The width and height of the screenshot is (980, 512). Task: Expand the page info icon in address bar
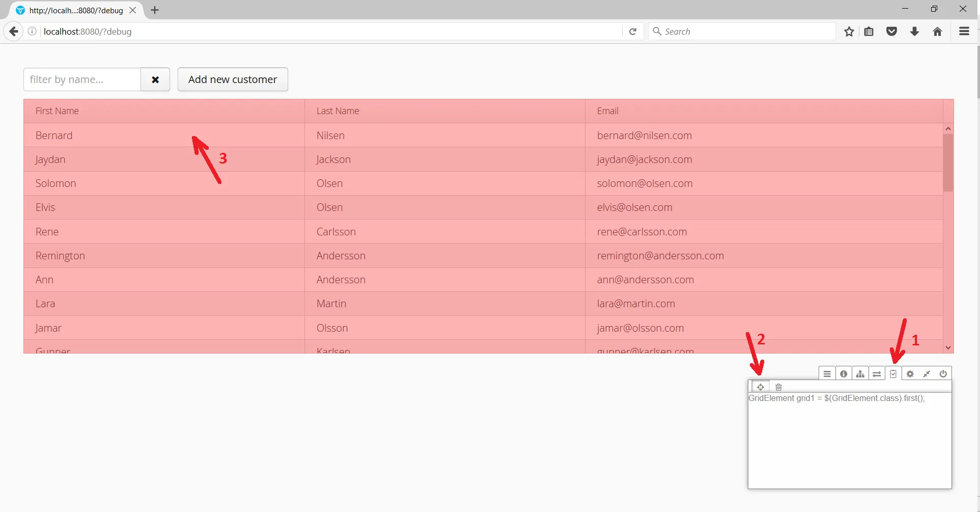click(32, 31)
